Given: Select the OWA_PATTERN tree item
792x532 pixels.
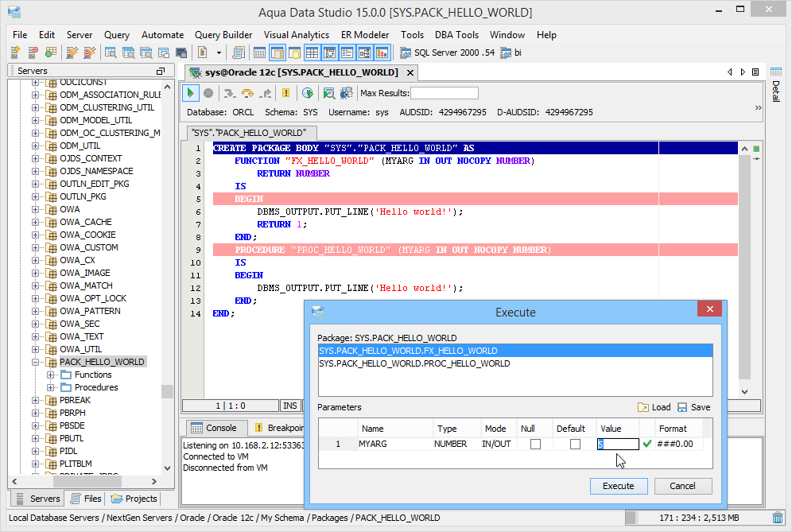Looking at the screenshot, I should point(90,311).
